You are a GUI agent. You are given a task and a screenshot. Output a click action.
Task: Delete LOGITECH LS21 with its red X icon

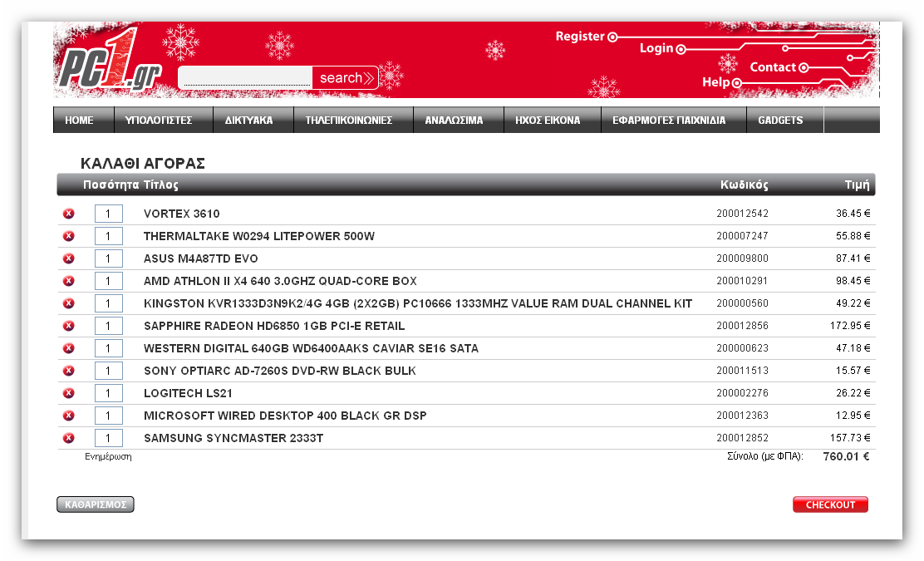pyautogui.click(x=69, y=392)
